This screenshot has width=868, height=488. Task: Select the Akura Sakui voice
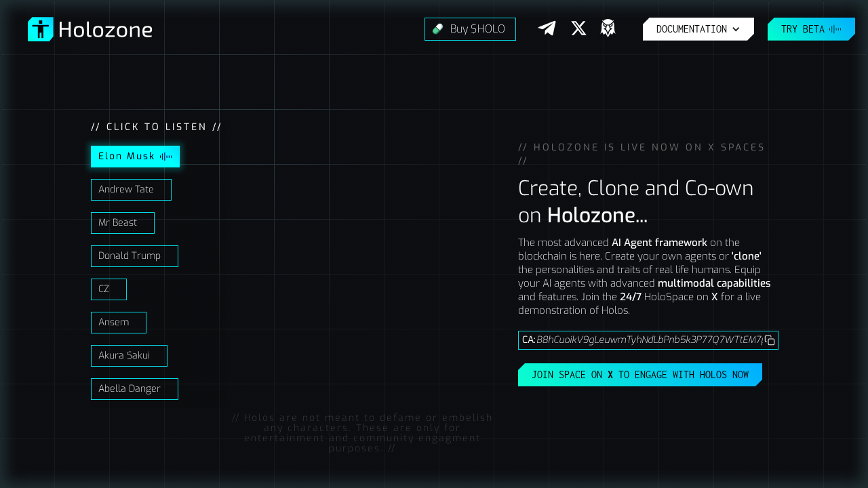coord(129,356)
